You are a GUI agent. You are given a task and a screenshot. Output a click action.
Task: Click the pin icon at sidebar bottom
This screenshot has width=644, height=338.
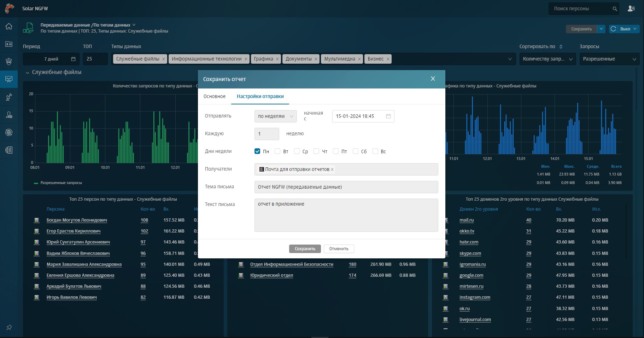tap(9, 327)
